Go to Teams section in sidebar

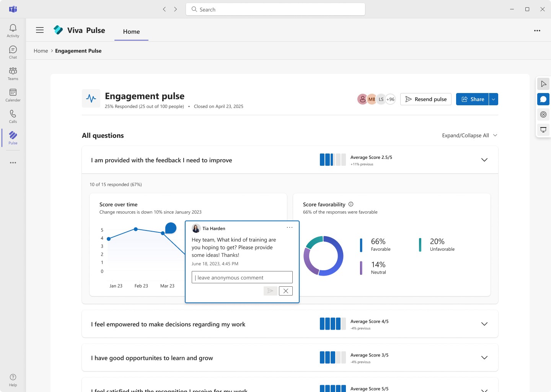pyautogui.click(x=13, y=73)
